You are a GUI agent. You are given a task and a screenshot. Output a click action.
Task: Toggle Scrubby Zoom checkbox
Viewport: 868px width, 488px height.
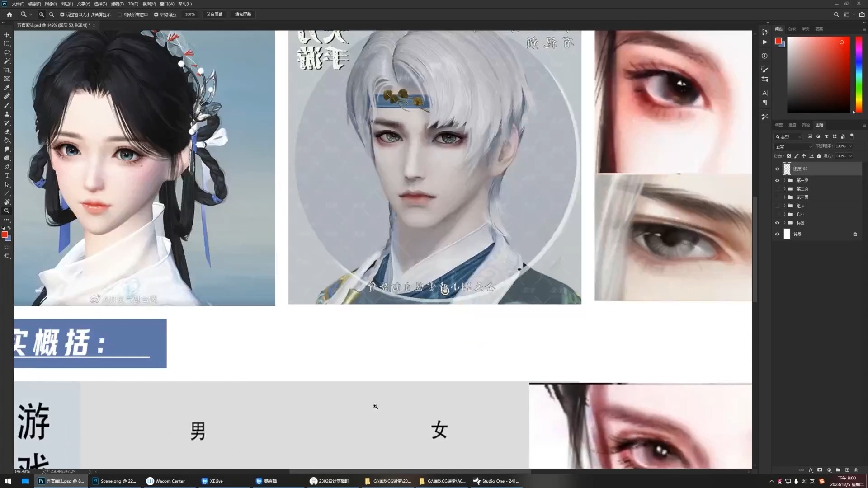coord(156,14)
